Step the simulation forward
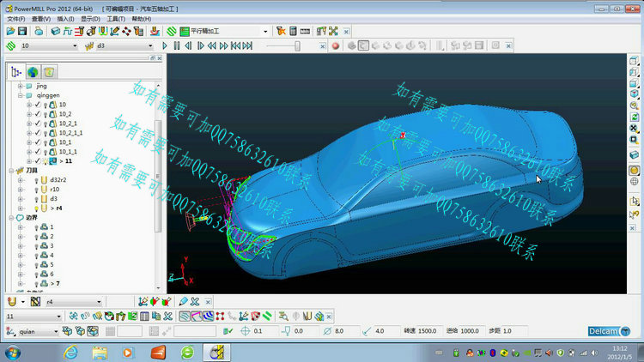Viewport: 644px width, 362px height. pyautogui.click(x=200, y=46)
